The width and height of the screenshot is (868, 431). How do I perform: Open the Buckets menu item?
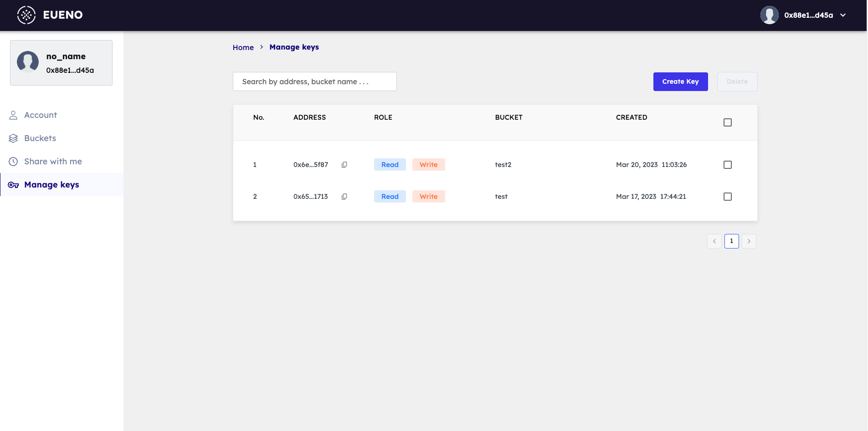40,138
